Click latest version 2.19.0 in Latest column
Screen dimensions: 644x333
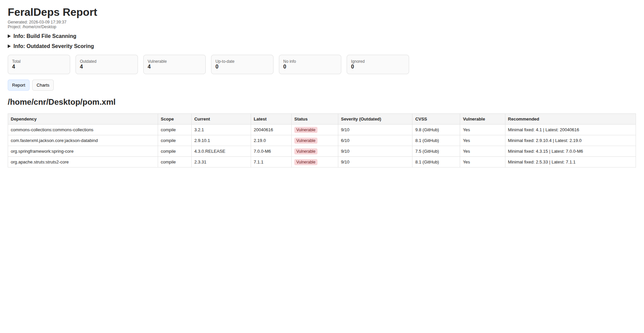click(x=260, y=141)
